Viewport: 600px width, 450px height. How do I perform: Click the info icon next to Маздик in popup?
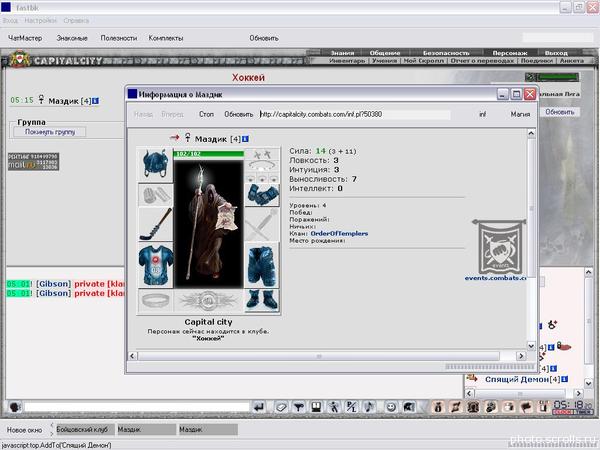coord(245,139)
